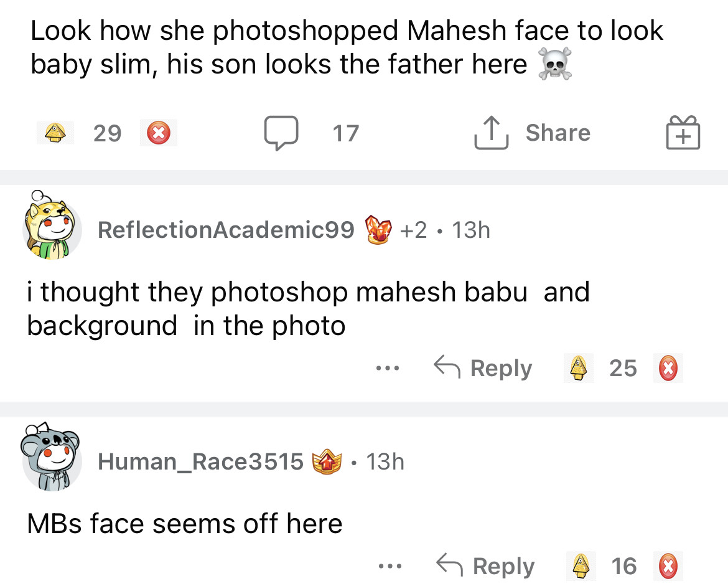Tap Human_Race3515's crown flair badge
Viewport: 728px width, 586px height.
point(327,461)
